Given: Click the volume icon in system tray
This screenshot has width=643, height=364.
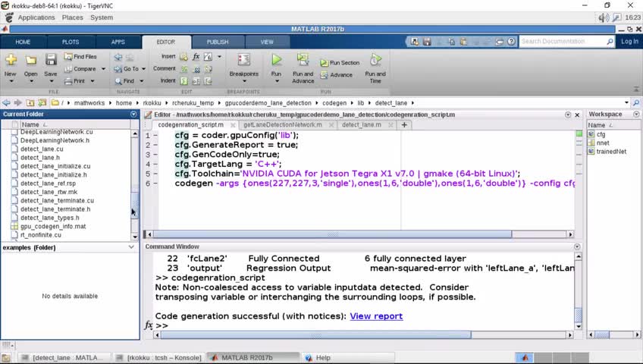Looking at the screenshot, I should pyautogui.click(x=603, y=17).
